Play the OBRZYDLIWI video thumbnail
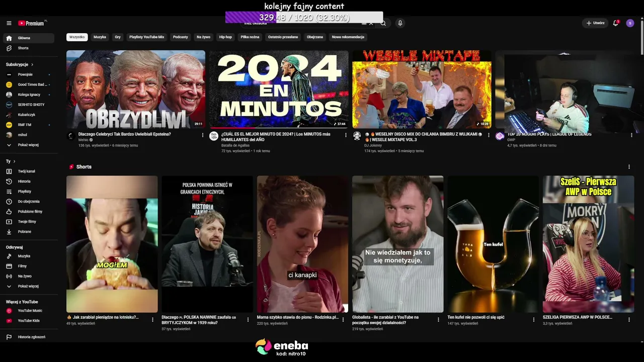The image size is (644, 362). click(x=136, y=89)
